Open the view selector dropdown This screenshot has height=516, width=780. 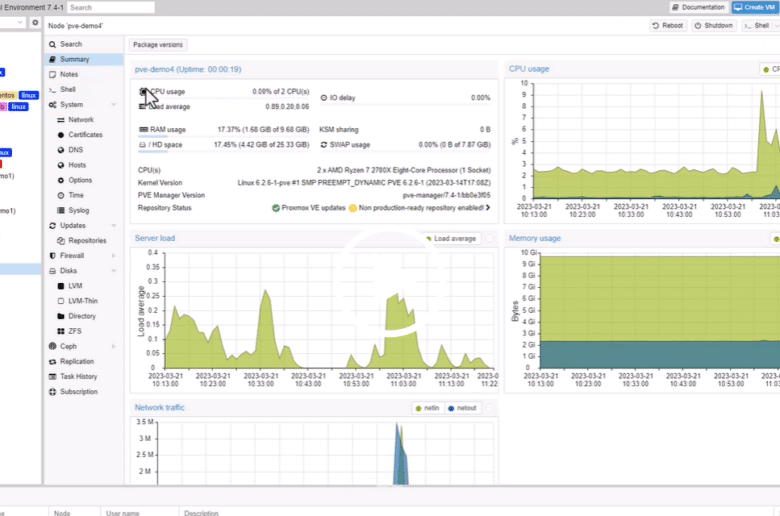pyautogui.click(x=19, y=22)
